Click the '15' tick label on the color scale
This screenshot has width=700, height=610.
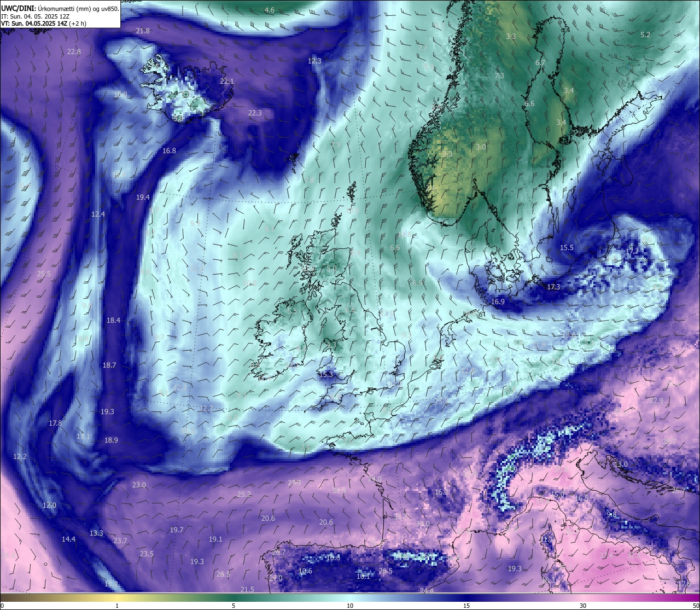pyautogui.click(x=466, y=606)
